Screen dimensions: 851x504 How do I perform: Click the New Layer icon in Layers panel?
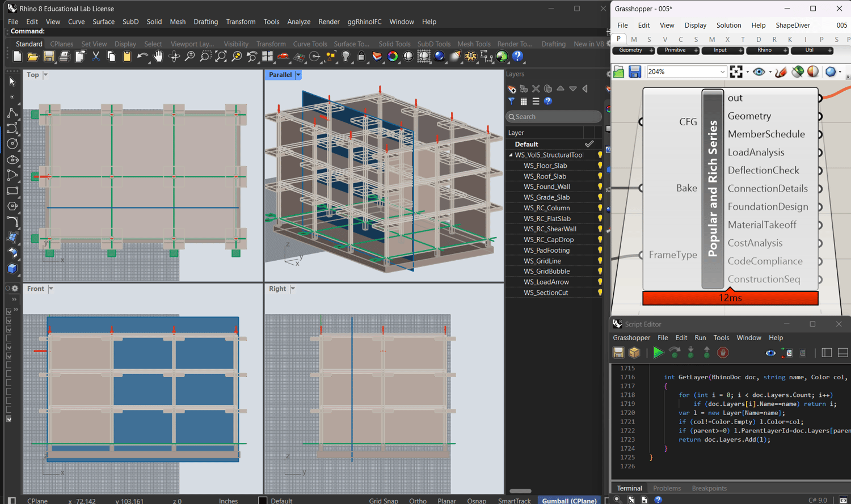click(512, 89)
